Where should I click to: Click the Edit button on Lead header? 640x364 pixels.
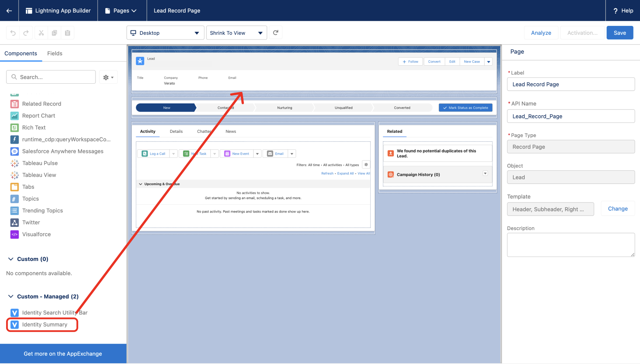click(452, 62)
